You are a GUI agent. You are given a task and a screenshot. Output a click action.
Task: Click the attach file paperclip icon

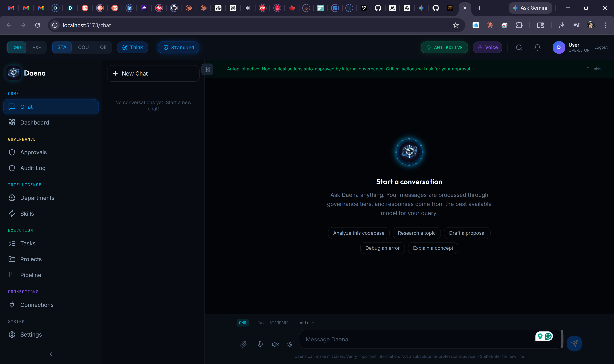243,344
